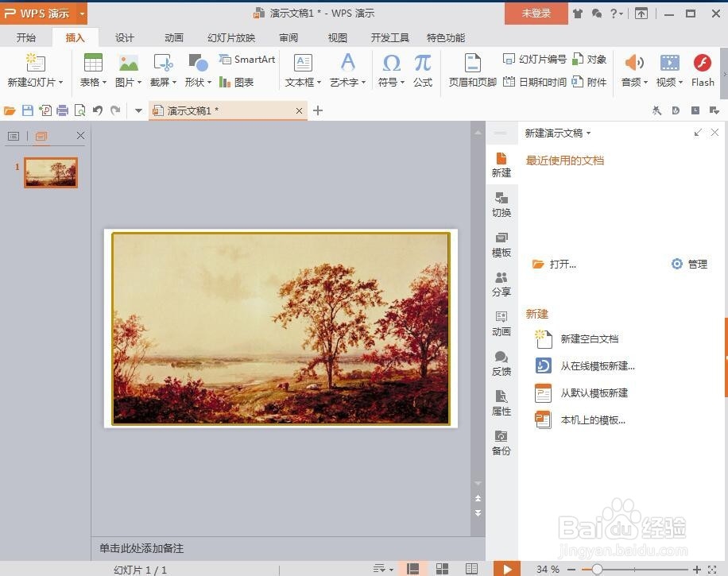The width and height of the screenshot is (728, 576).
Task: Click 打开... to open a document
Action: point(555,264)
